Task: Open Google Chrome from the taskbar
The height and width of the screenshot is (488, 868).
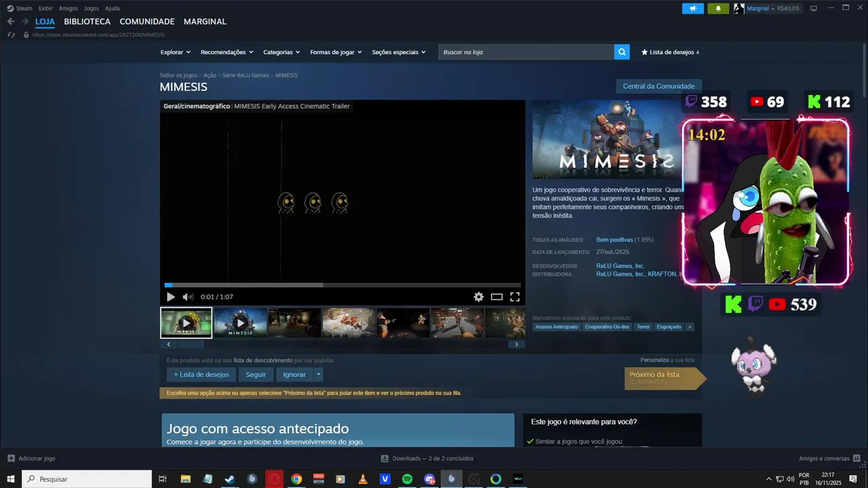Action: (x=296, y=479)
